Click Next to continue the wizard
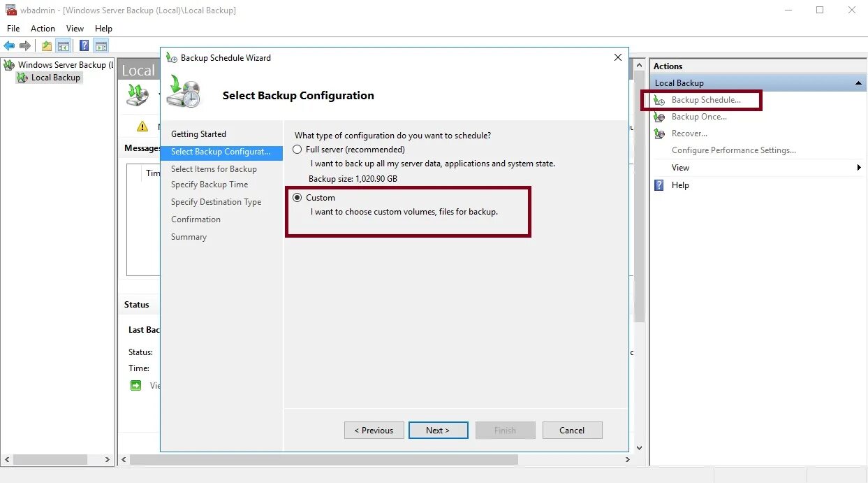The image size is (868, 483). click(x=438, y=430)
